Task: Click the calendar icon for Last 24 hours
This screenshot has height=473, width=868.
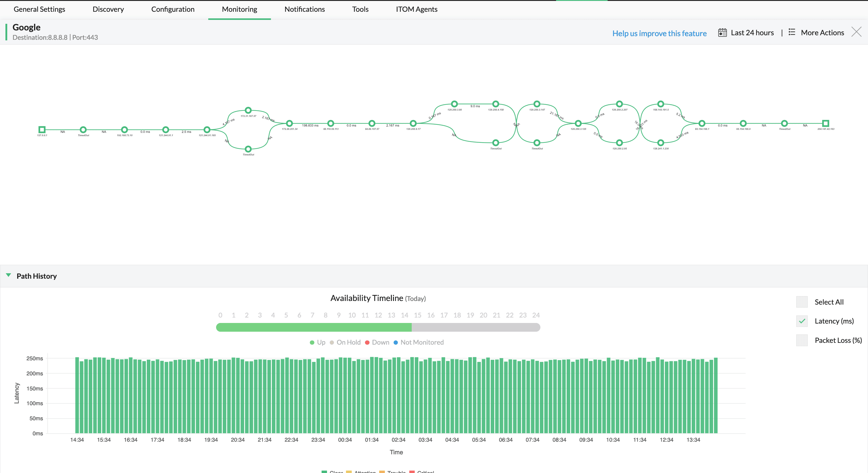Action: (x=722, y=32)
